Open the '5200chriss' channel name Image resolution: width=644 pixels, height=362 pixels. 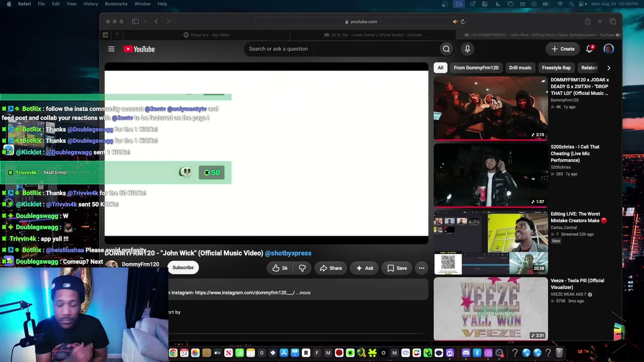(x=560, y=167)
